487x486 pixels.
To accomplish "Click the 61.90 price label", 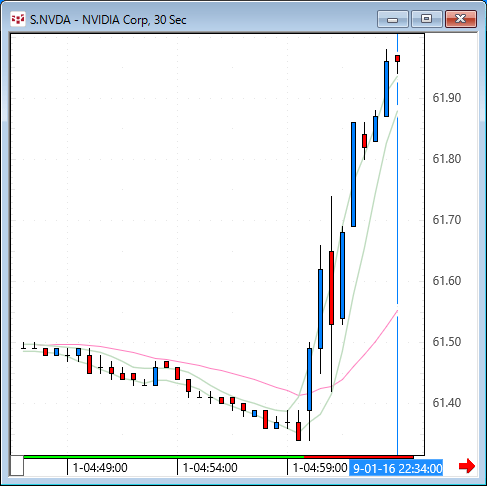I will click(x=447, y=98).
